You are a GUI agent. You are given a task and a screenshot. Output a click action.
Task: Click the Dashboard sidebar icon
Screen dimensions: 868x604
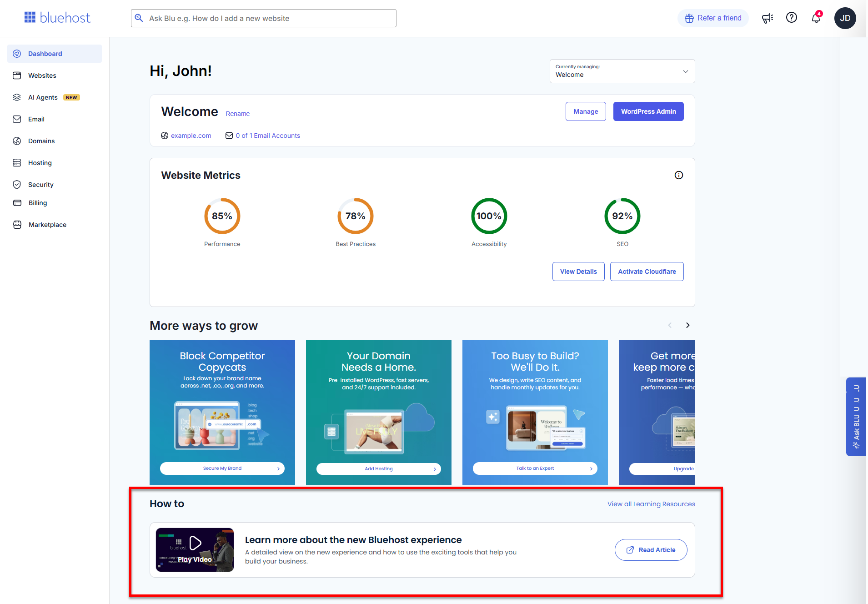click(x=17, y=54)
